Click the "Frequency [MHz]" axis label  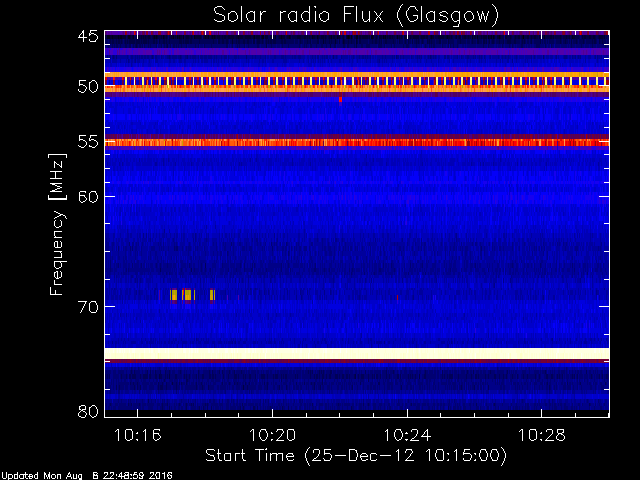click(x=57, y=224)
